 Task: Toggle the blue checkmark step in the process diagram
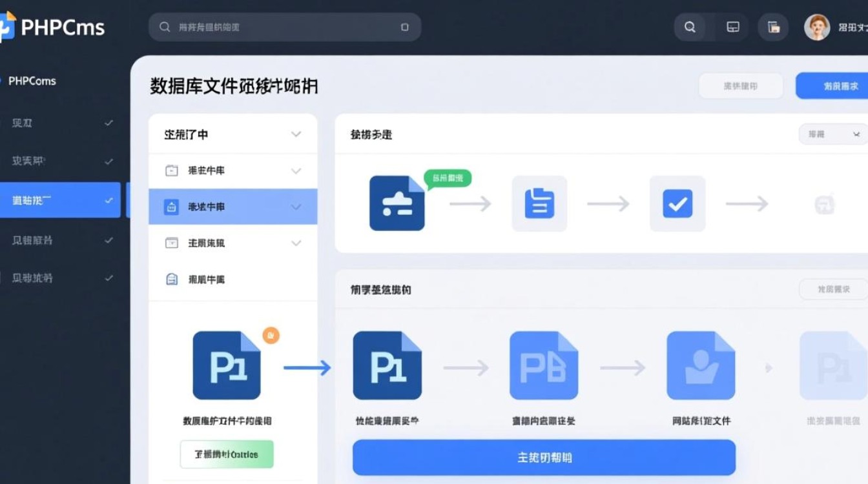click(677, 203)
